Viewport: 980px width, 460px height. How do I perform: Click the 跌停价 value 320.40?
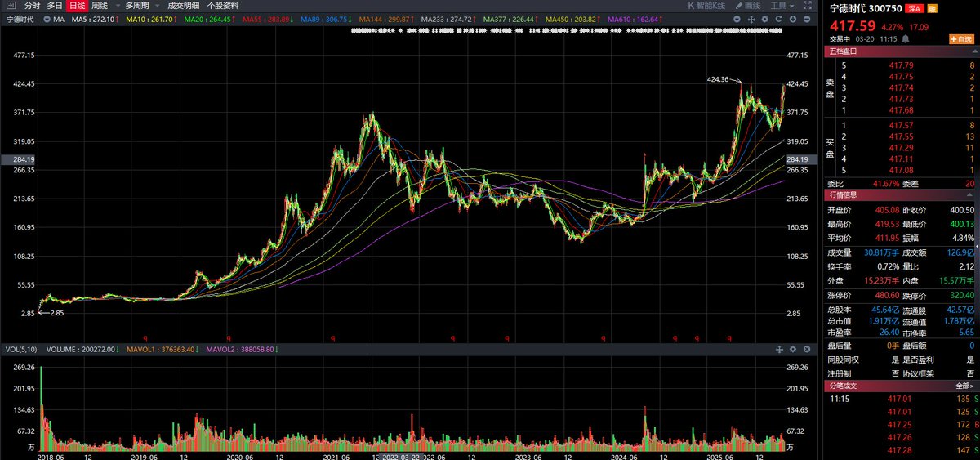coord(963,295)
